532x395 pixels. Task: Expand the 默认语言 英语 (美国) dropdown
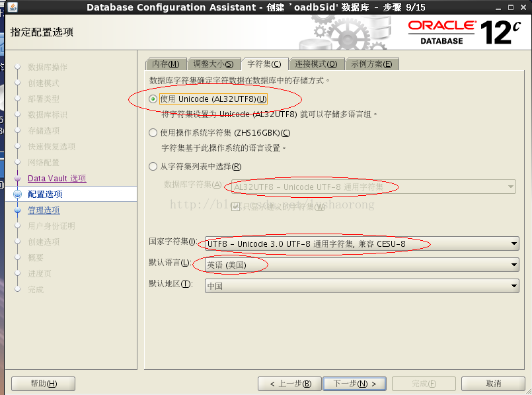[x=362, y=265]
